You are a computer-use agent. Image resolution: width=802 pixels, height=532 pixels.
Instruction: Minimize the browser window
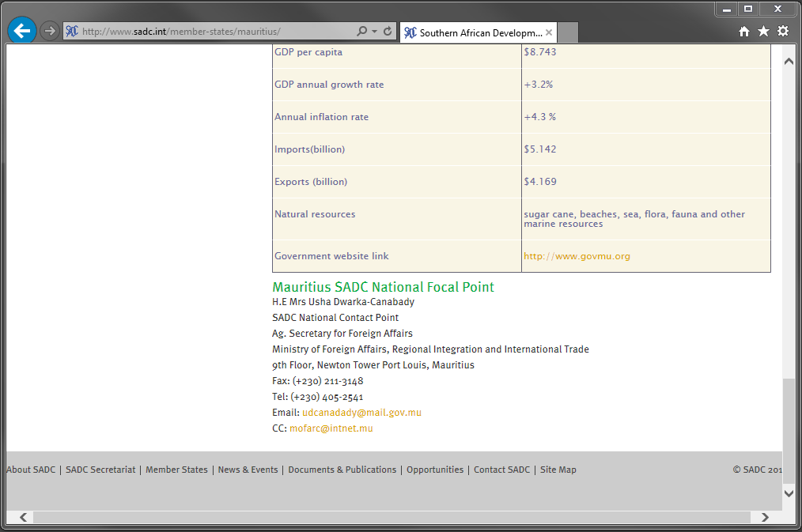727,9
